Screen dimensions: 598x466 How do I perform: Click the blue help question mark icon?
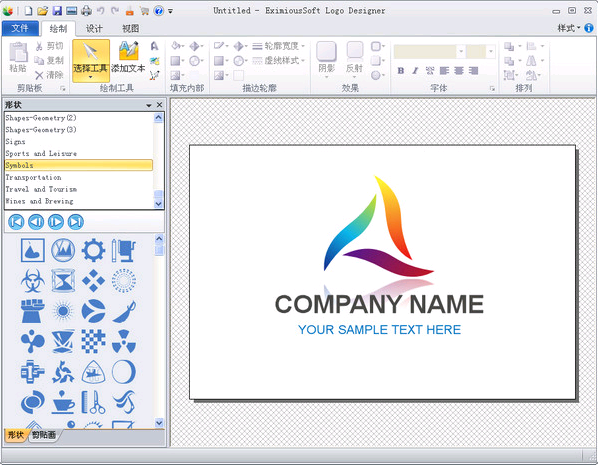tap(159, 11)
